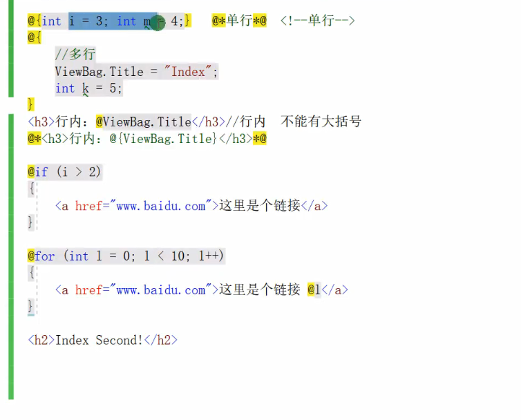The height and width of the screenshot is (420, 521).
Task: Click the closing brace of the for block
Action: [30, 306]
